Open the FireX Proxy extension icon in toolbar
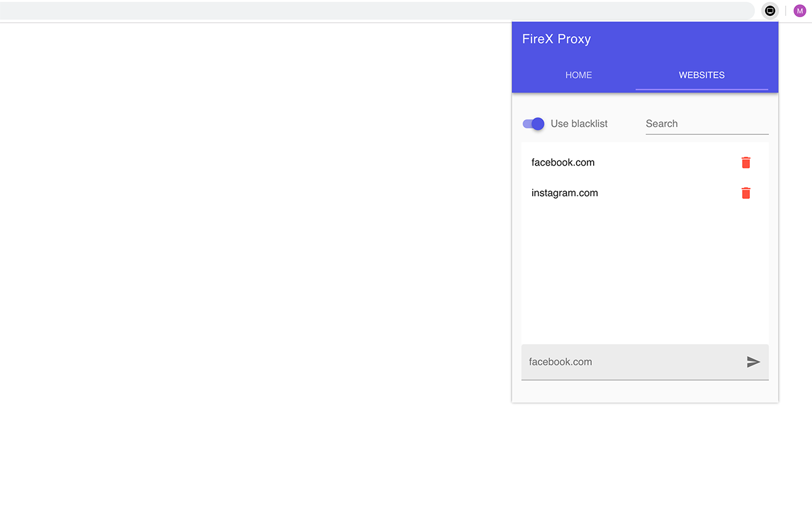Image resolution: width=812 pixels, height=508 pixels. (x=770, y=11)
